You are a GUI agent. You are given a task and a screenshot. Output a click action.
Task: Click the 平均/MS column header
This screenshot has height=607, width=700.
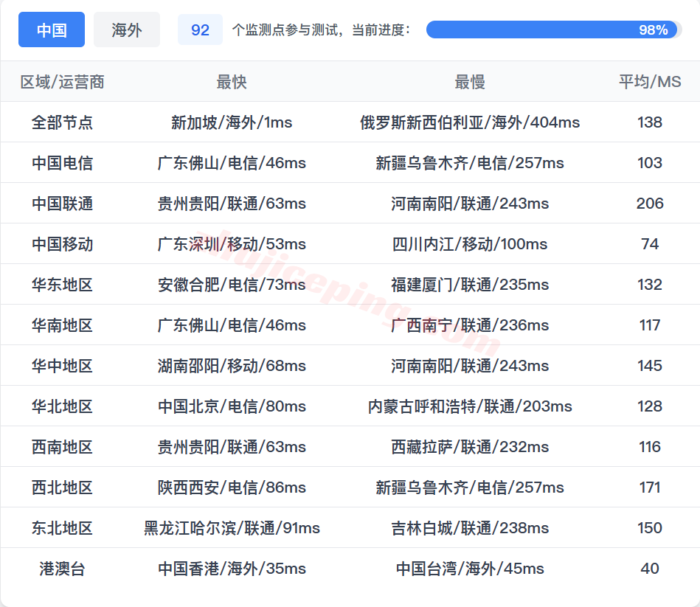point(650,82)
